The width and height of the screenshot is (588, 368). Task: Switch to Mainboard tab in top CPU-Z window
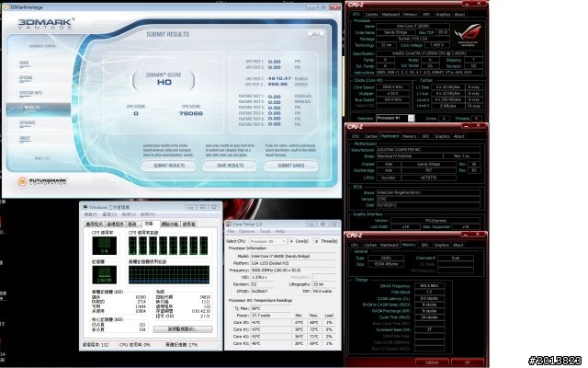click(390, 15)
